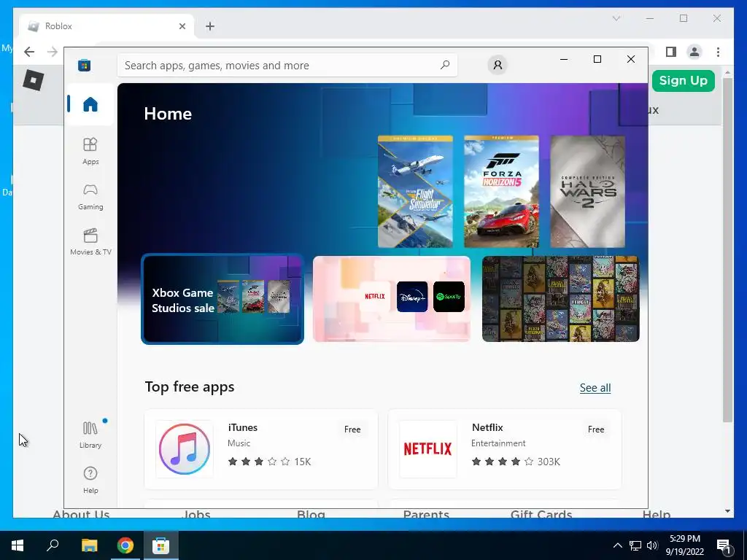The width and height of the screenshot is (747, 560).
Task: Toggle Chrome's side panel icon
Action: pos(671,52)
